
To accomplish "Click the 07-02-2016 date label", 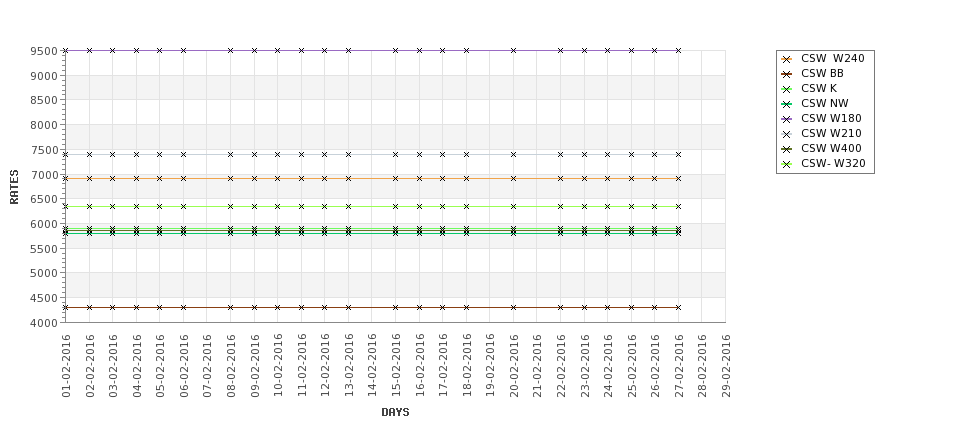I will click(208, 366).
